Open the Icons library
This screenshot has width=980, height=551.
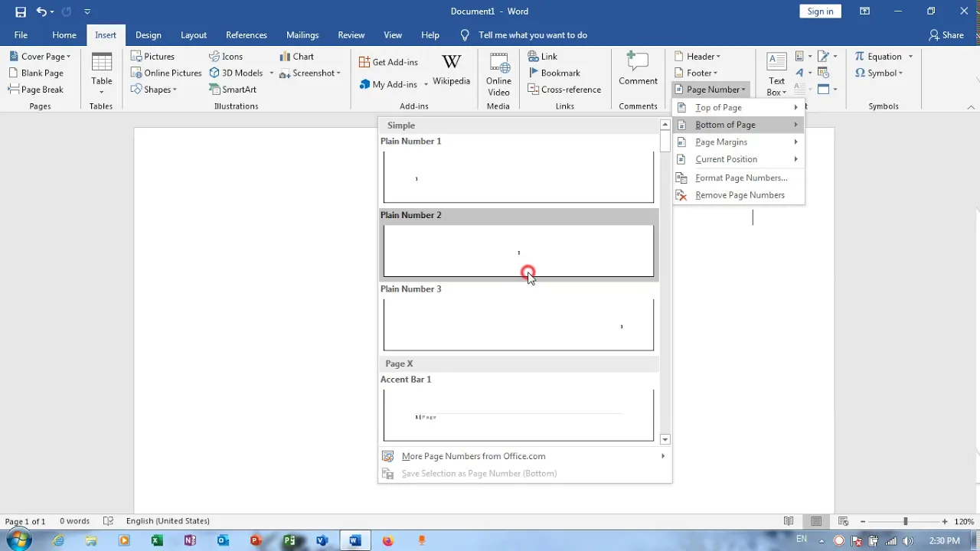(226, 57)
